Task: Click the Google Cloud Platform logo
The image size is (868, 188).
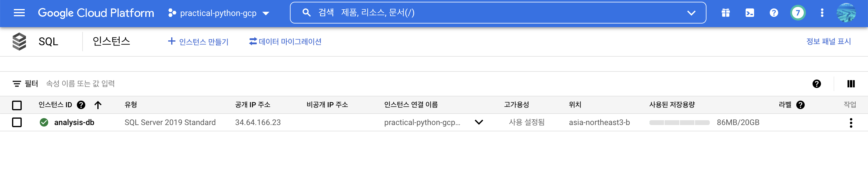Action: coord(96,13)
